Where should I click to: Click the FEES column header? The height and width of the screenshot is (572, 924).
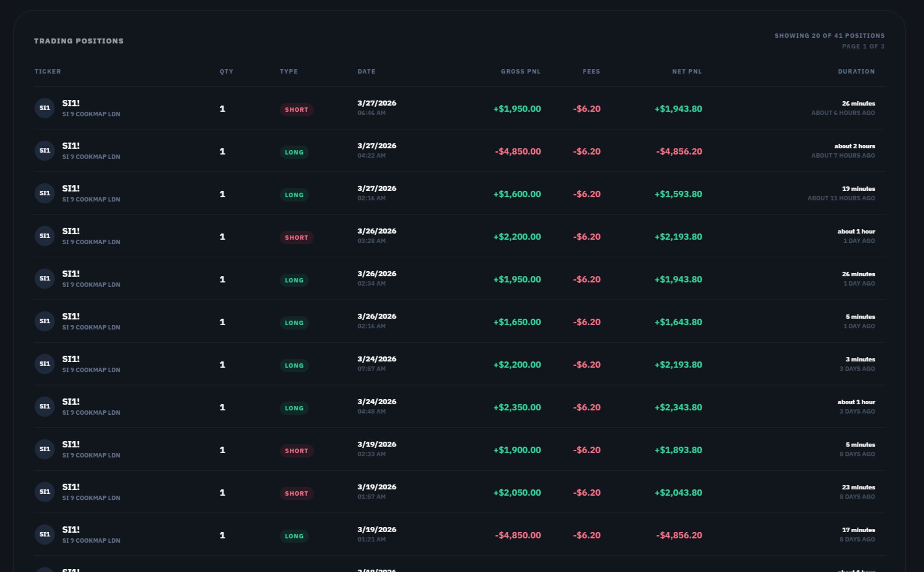point(592,71)
